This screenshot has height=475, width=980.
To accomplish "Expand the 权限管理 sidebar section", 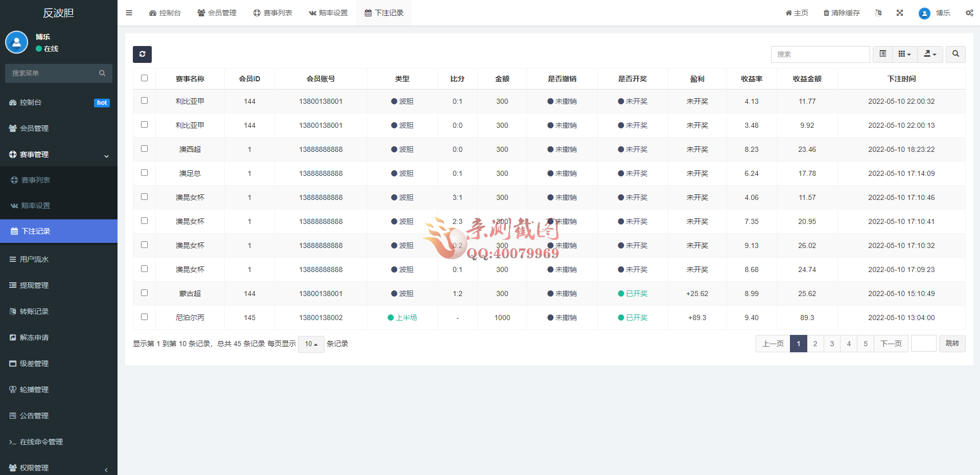I will [x=34, y=468].
